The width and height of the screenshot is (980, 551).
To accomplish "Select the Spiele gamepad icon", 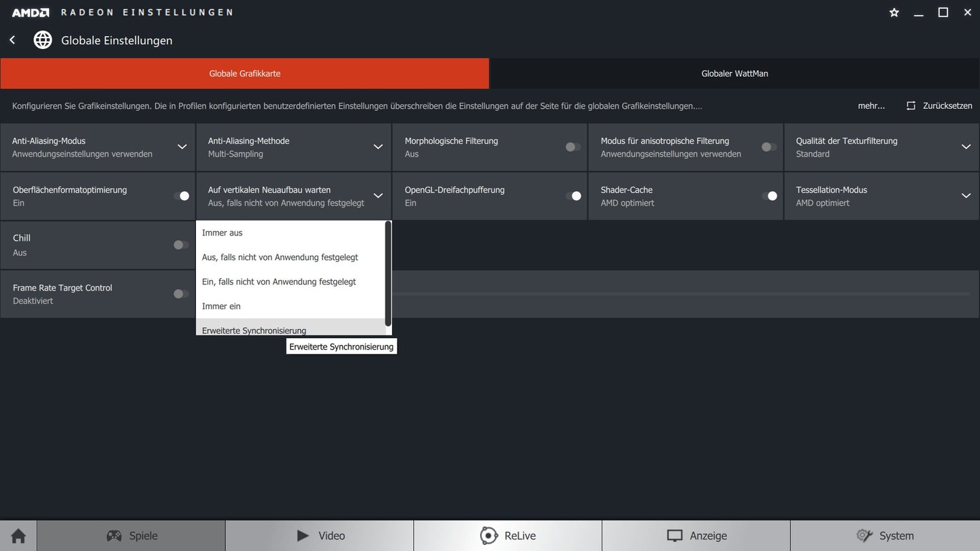I will click(x=113, y=535).
